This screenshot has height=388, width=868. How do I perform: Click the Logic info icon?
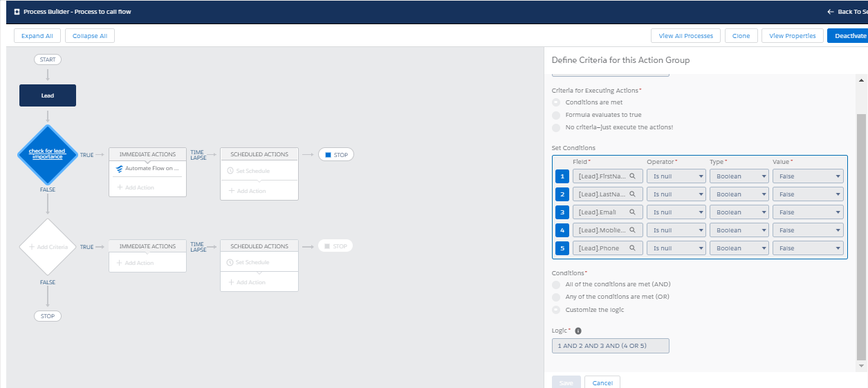click(x=578, y=331)
